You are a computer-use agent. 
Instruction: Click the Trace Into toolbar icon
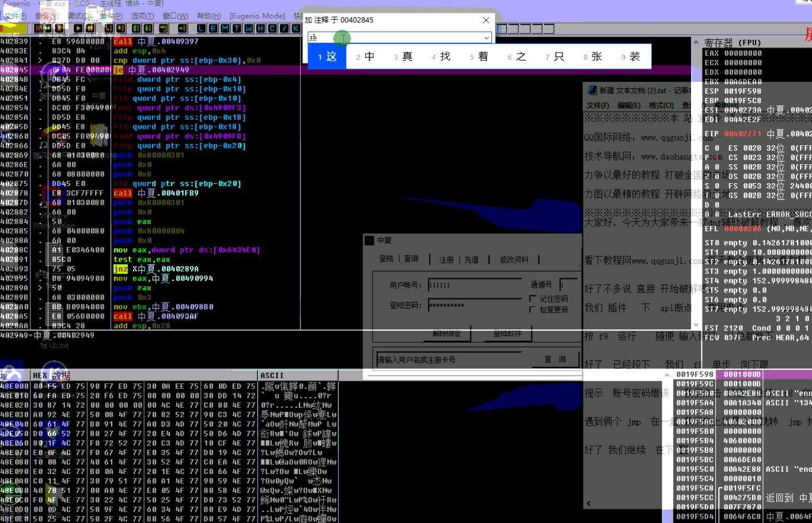click(x=136, y=28)
